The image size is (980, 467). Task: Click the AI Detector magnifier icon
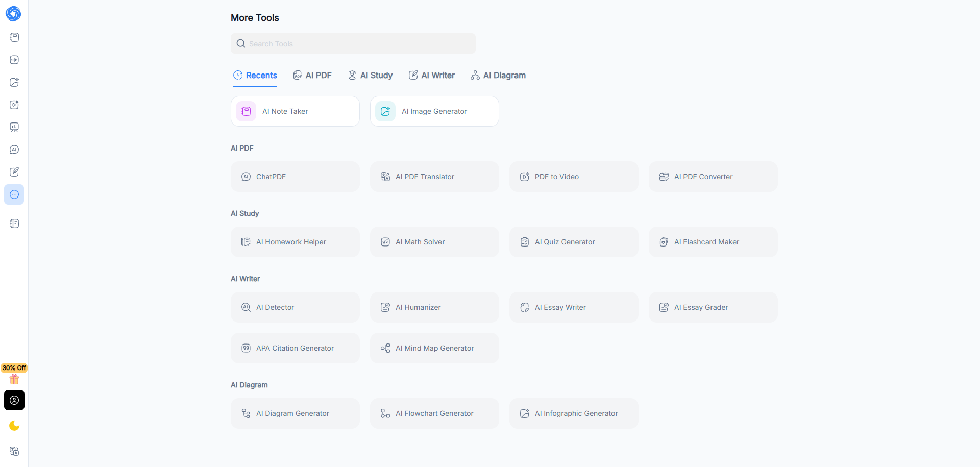[x=246, y=307]
